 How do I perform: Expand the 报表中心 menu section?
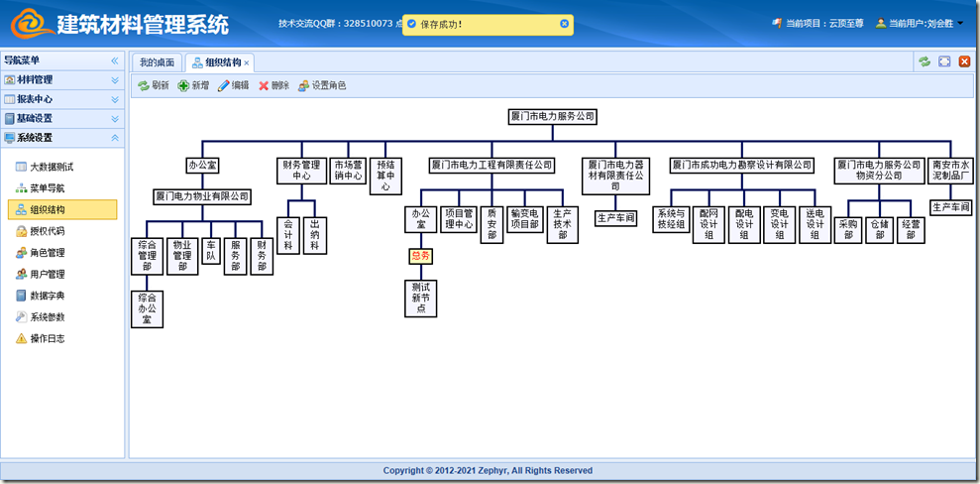coord(114,99)
